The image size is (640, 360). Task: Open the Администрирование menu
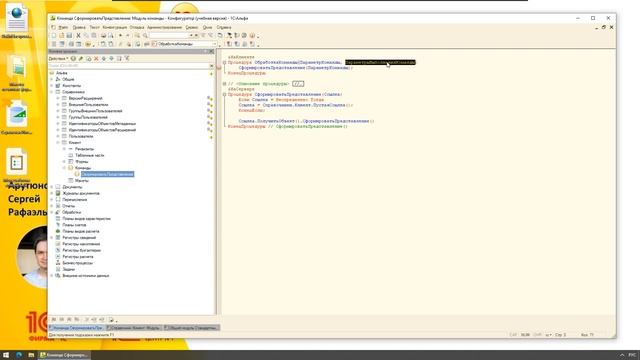(x=164, y=27)
